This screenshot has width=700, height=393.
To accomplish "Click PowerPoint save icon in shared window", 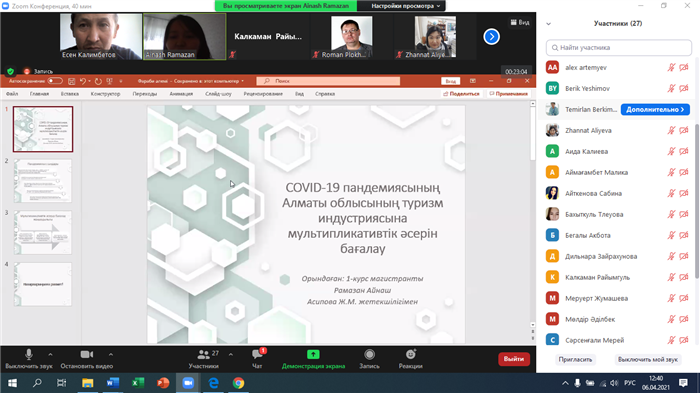I will [71, 81].
